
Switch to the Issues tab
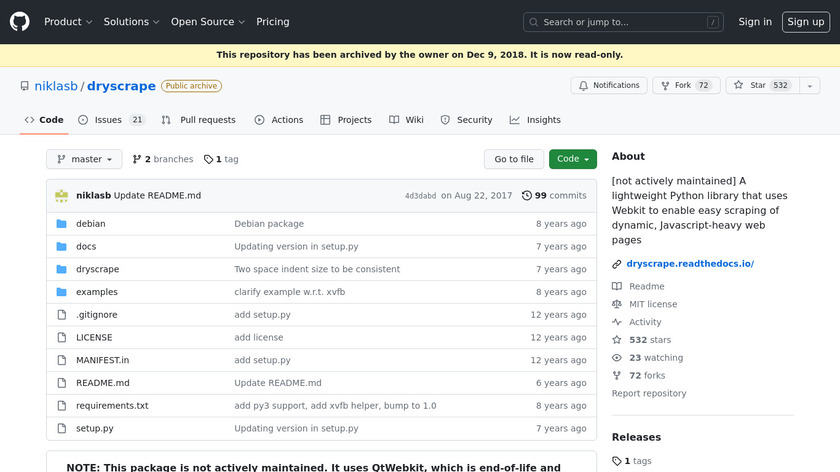click(108, 120)
